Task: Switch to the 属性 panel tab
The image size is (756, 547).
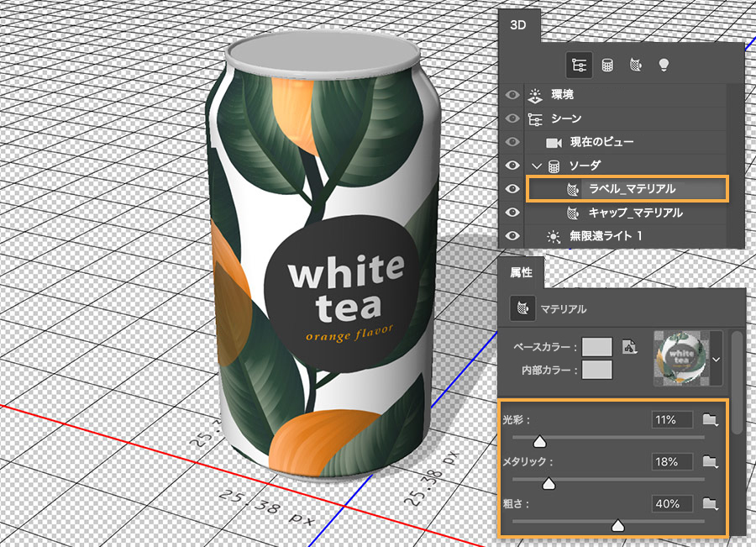Action: point(521,272)
